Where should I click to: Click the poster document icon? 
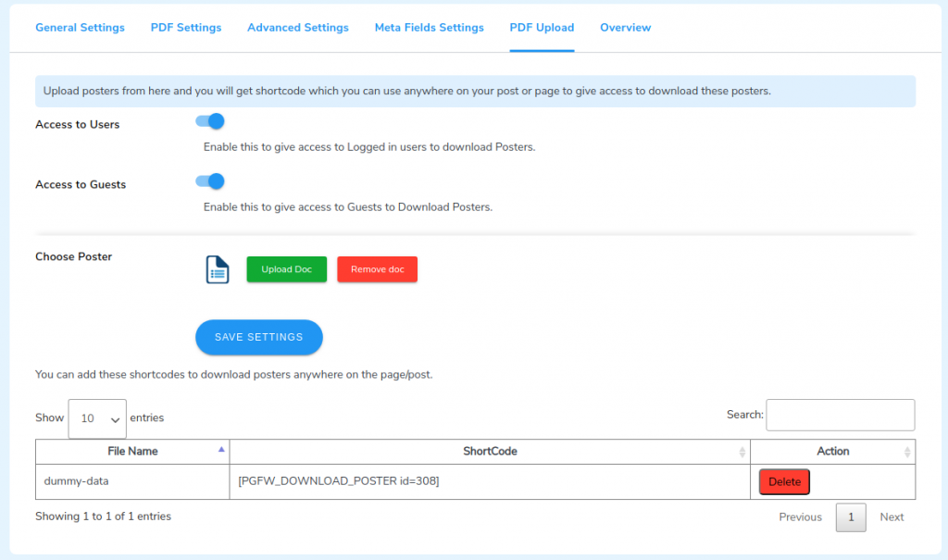pos(216,268)
